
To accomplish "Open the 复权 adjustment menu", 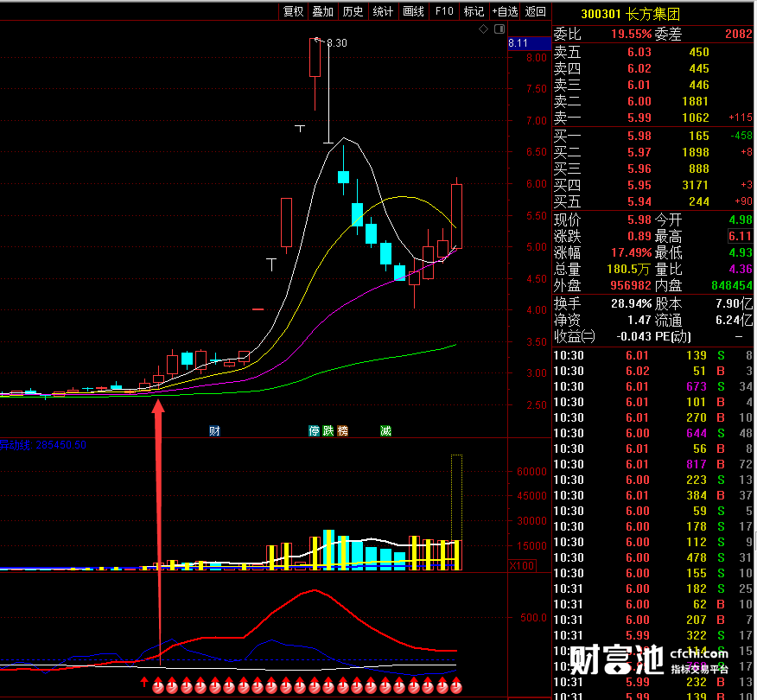I will 293,11.
